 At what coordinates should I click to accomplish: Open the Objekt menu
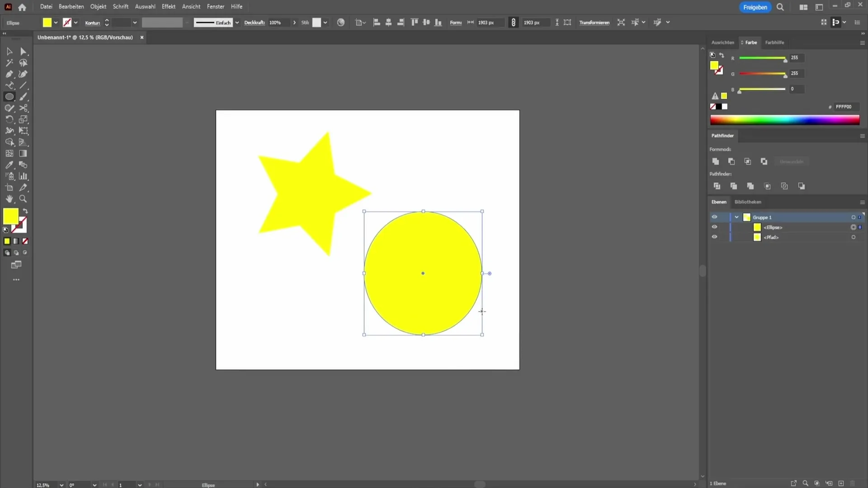pos(98,7)
